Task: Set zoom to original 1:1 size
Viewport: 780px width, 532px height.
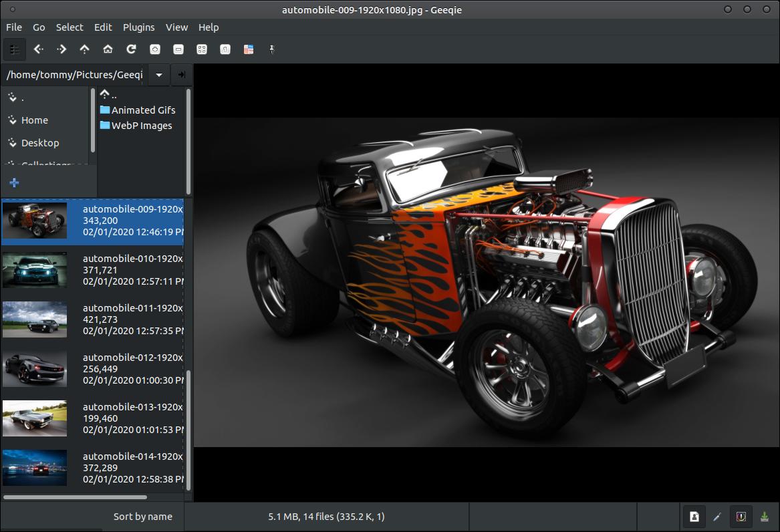Action: [225, 49]
